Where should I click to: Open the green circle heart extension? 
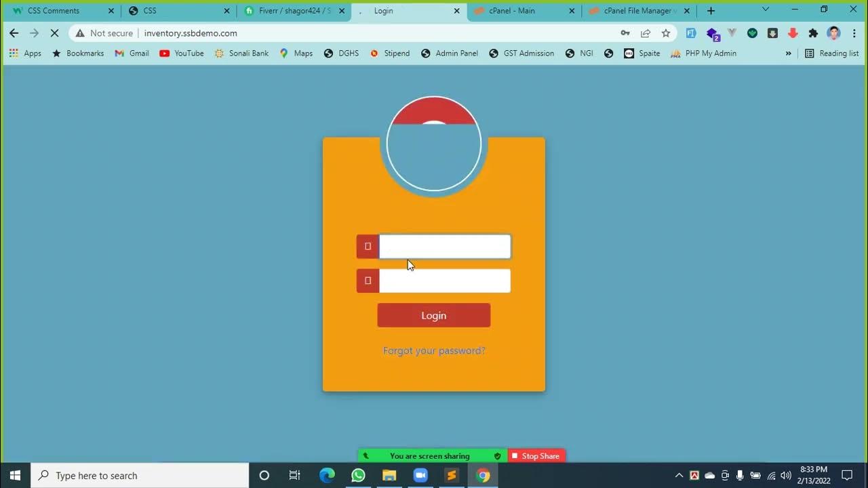[752, 33]
